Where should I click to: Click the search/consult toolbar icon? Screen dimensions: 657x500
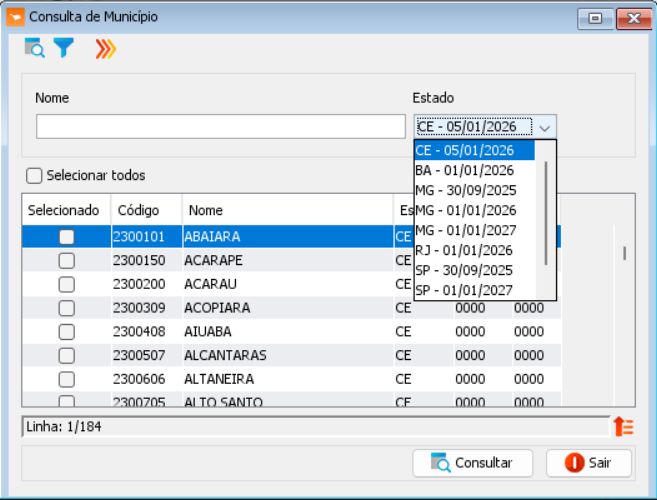[x=34, y=48]
